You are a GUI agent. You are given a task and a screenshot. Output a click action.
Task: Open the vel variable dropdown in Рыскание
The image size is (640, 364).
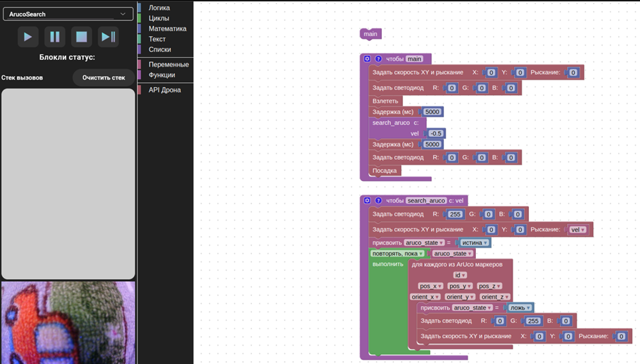click(577, 230)
